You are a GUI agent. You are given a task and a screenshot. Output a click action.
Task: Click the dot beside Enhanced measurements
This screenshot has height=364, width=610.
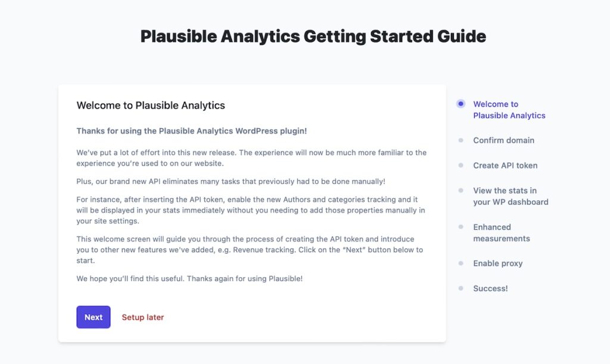(x=460, y=226)
